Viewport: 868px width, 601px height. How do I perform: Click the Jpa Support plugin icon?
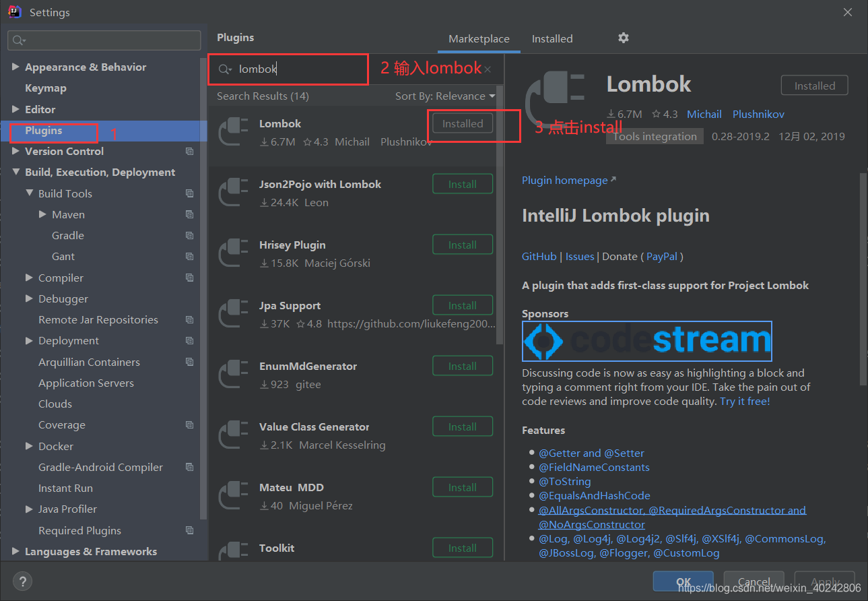pos(233,314)
